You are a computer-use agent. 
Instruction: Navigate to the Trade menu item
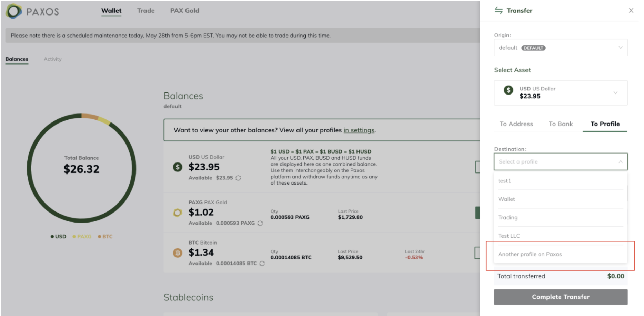pos(145,11)
